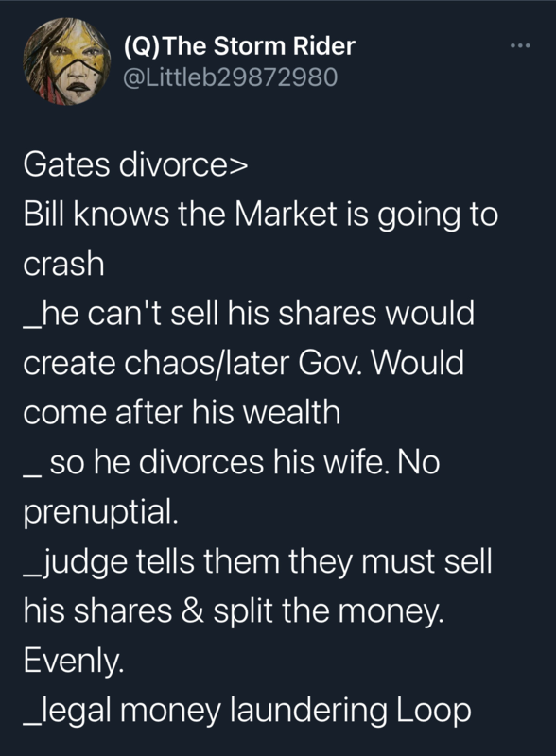
Task: Tap the line "_he can't sell his shares would"
Action: pos(249,313)
